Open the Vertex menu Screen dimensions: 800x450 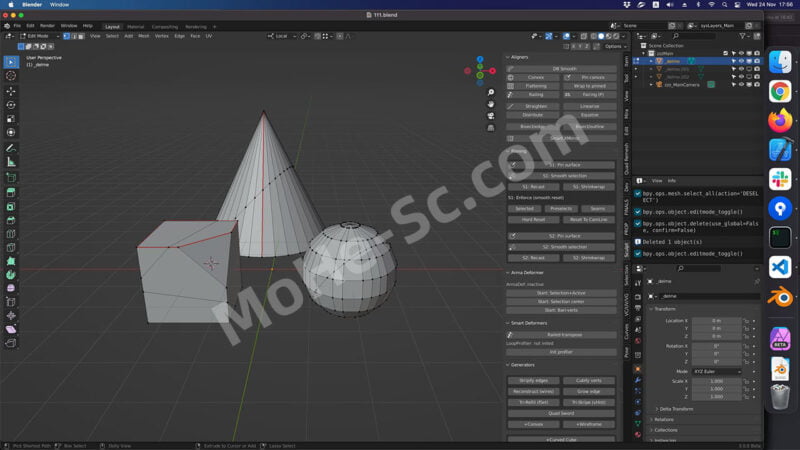[162, 36]
